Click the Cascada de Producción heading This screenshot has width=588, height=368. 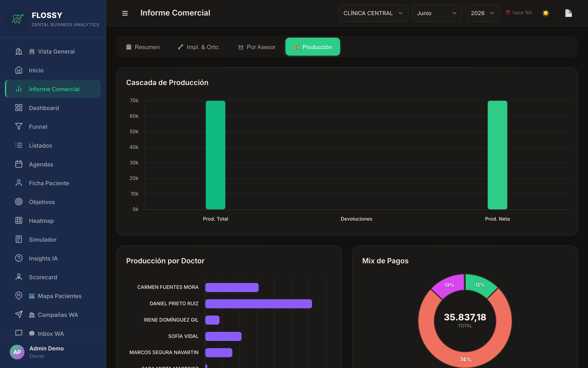[167, 83]
